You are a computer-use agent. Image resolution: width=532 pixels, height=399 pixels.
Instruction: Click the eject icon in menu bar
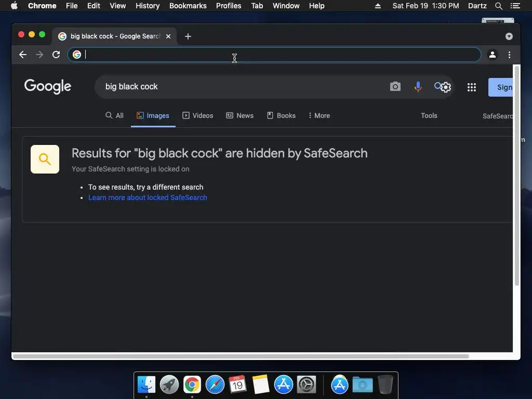point(378,6)
